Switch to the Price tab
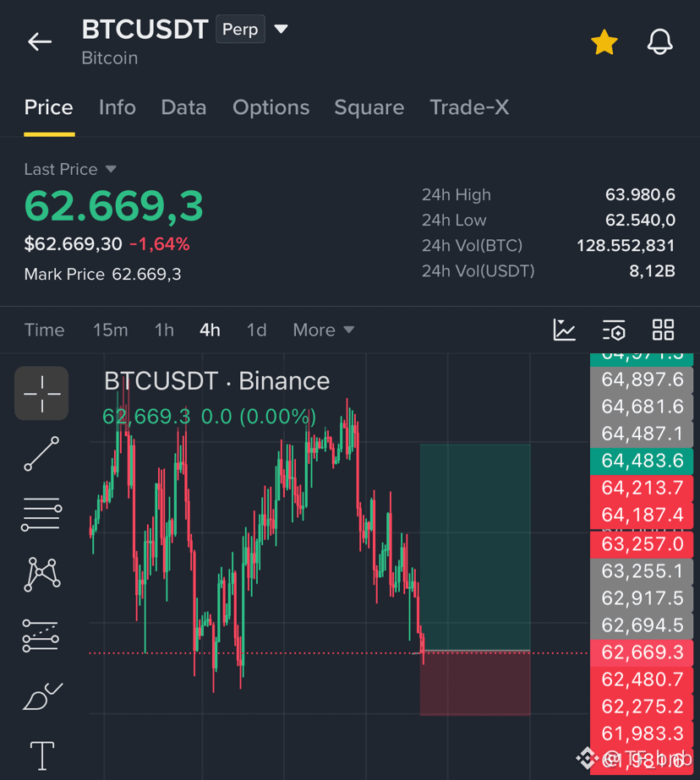Screen dimensions: 700x780 click(49, 107)
